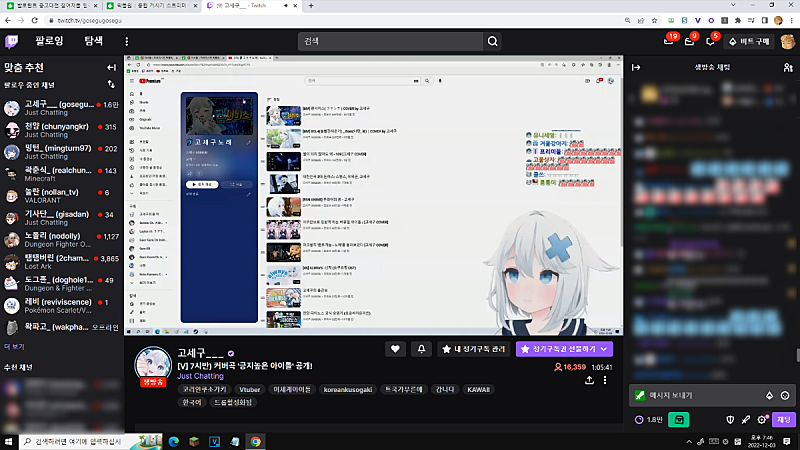Select the 이세계아이돌 tag
Screen dimensions: 800x450
click(292, 389)
